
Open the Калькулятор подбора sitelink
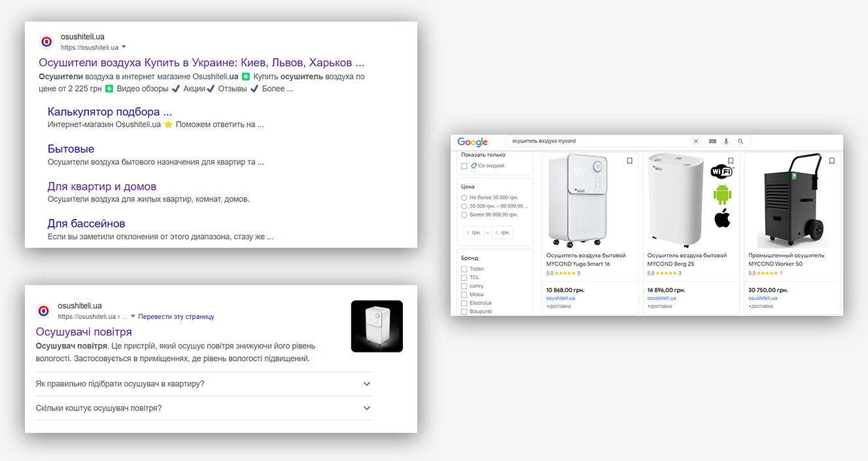coord(110,112)
